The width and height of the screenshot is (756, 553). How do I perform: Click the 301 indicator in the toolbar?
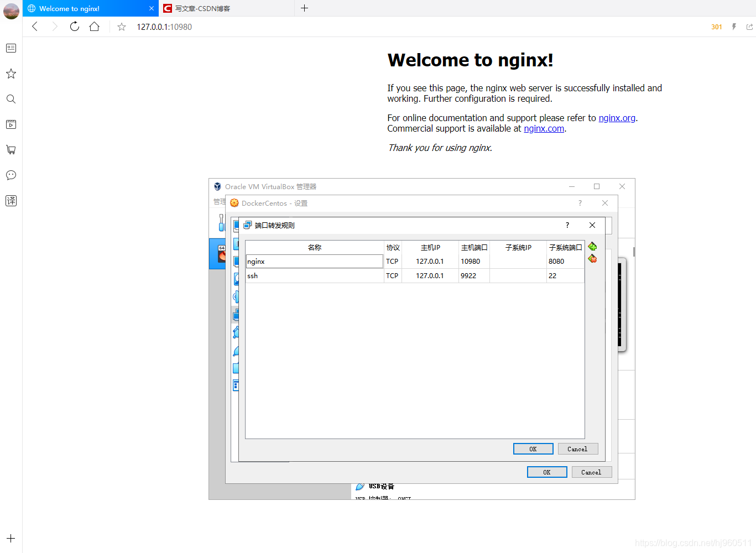[717, 27]
